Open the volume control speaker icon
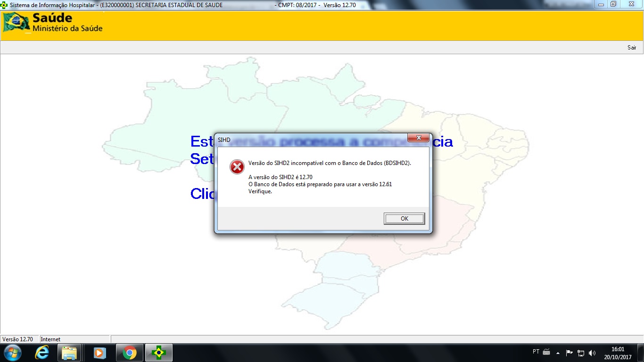This screenshot has height=362, width=644. 592,353
